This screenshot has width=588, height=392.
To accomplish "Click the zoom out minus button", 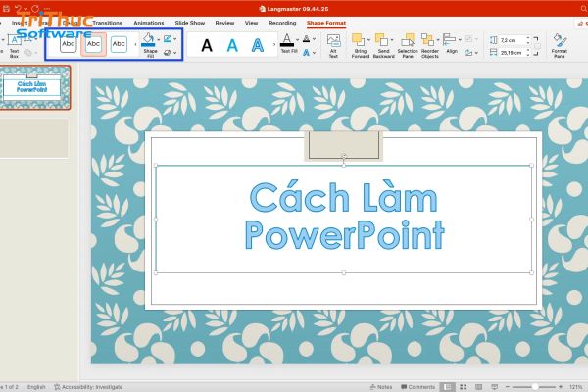I will click(508, 387).
